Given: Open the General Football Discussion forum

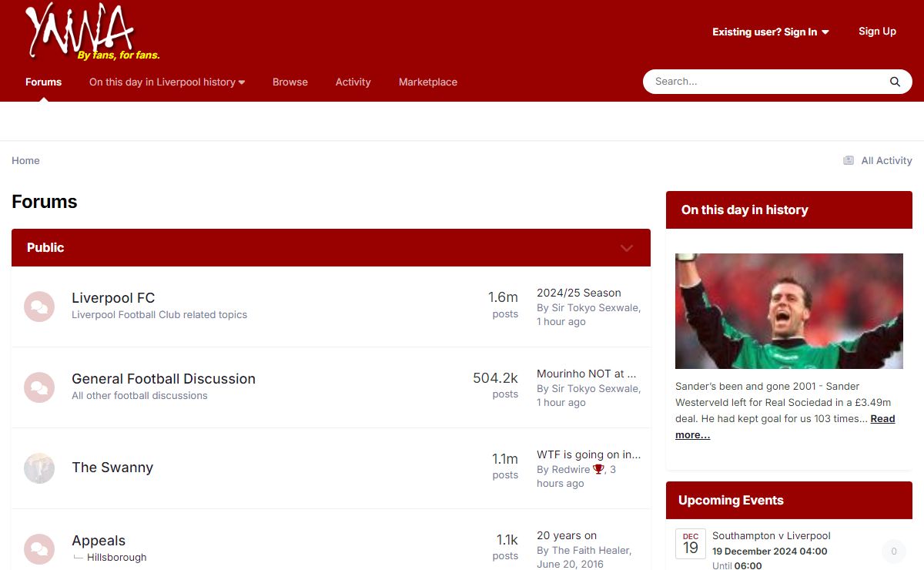Looking at the screenshot, I should 163,379.
